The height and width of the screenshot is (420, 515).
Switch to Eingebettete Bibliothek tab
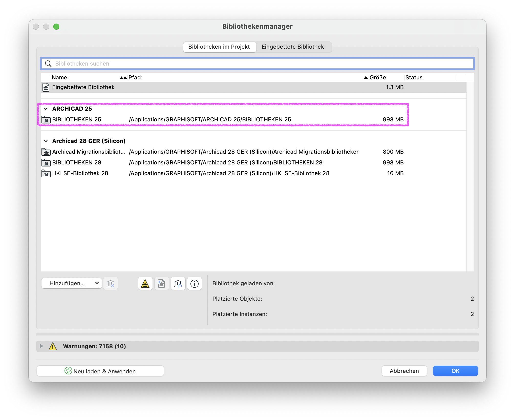293,47
